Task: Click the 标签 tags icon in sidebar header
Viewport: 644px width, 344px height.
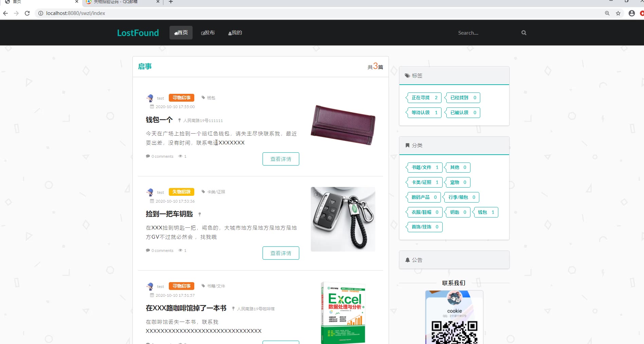Action: pyautogui.click(x=407, y=76)
